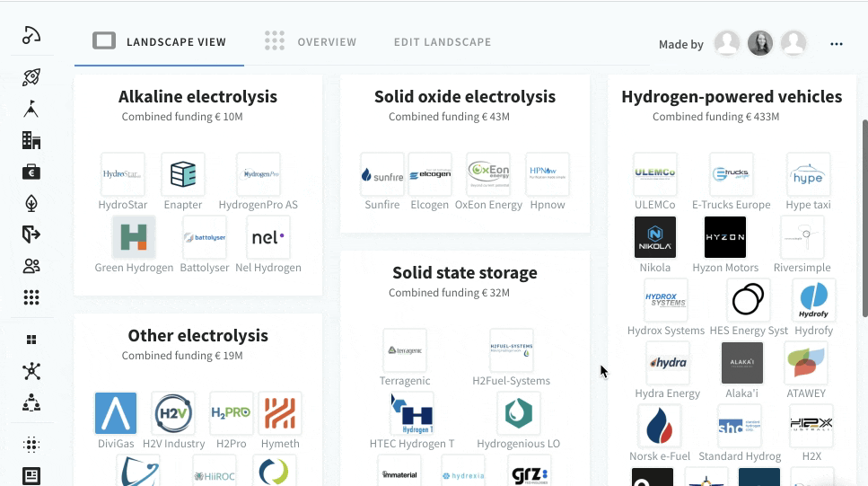Click the third author avatar
Screen dimensions: 868x486
tap(793, 42)
